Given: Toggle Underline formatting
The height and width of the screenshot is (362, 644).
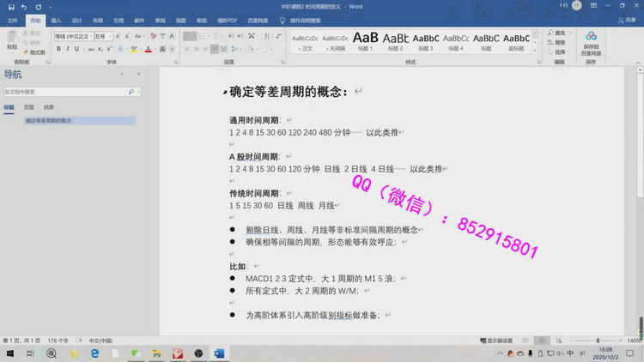Looking at the screenshot, I should click(x=76, y=49).
